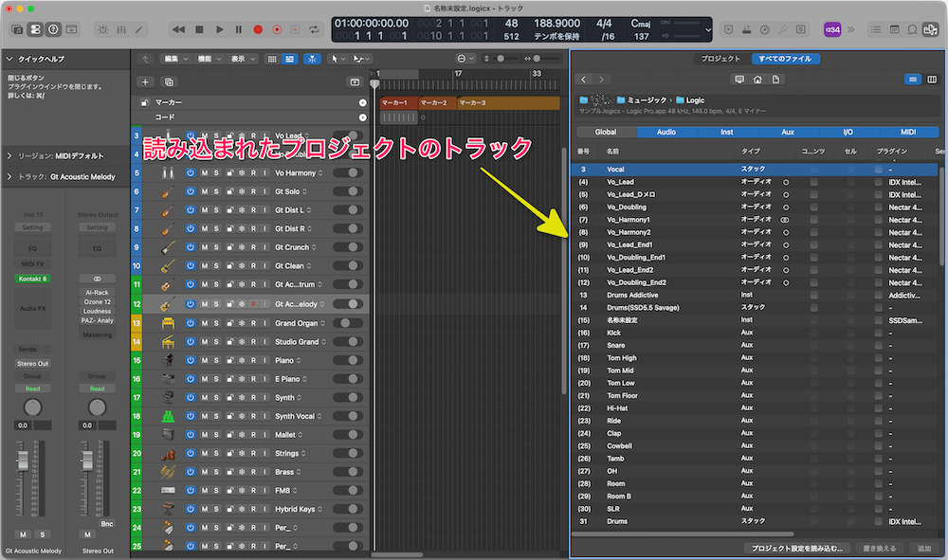Switch to the プロジェクト tab
The image size is (948, 560).
(x=720, y=59)
